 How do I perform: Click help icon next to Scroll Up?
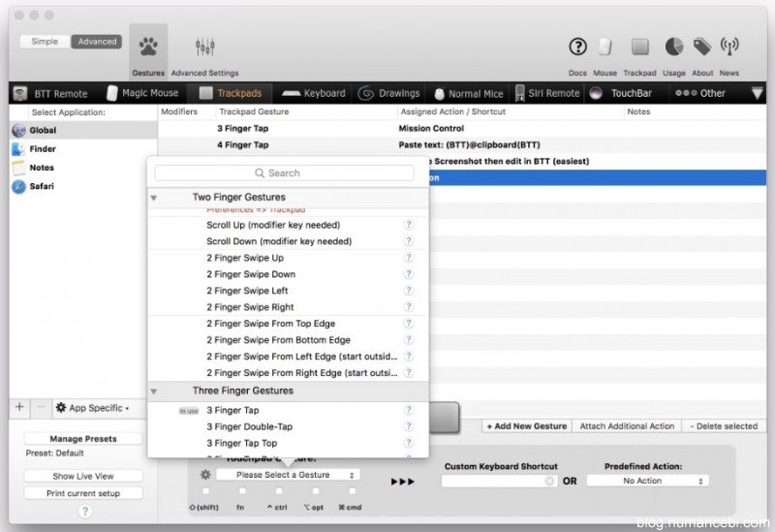point(408,225)
